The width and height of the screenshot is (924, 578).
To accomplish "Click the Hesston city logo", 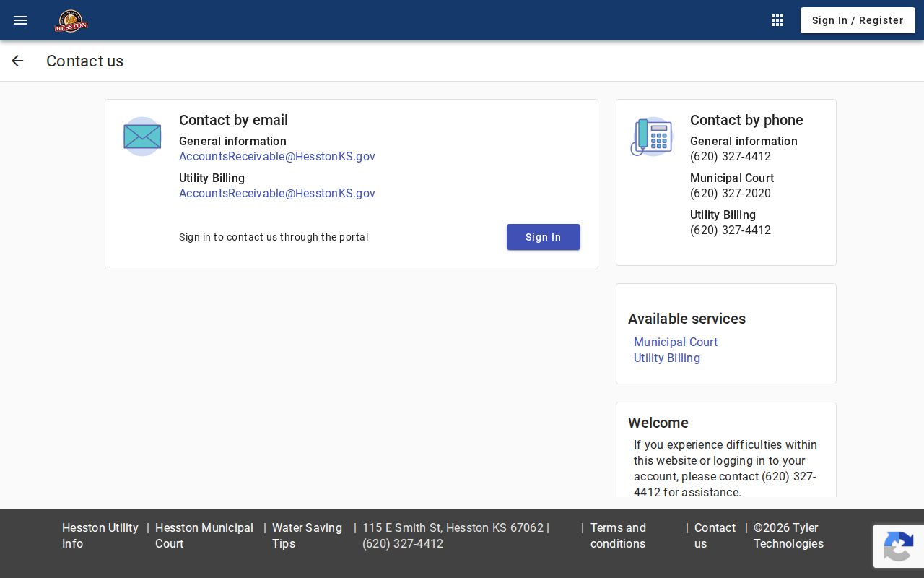I will [x=71, y=20].
